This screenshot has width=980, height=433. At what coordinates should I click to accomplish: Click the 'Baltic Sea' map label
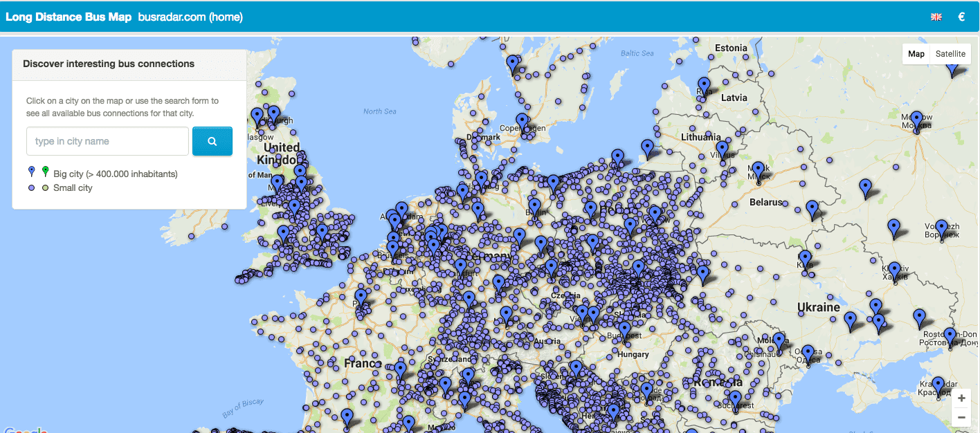(x=637, y=53)
